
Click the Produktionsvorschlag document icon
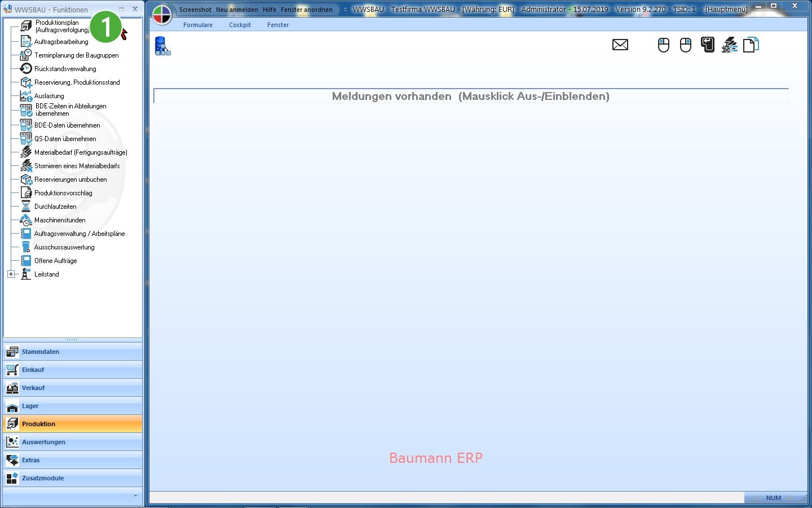[x=26, y=192]
